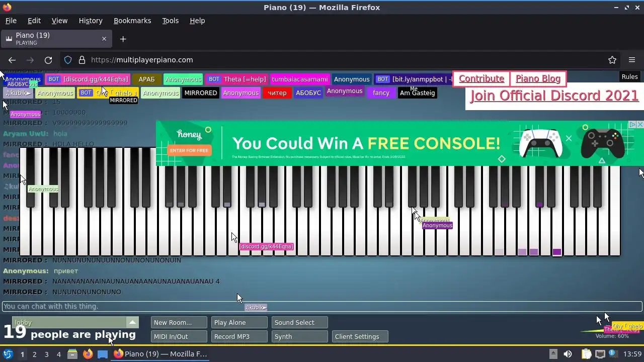Image resolution: width=644 pixels, height=362 pixels.
Task: Select user tag АРАБ
Action: point(146,79)
